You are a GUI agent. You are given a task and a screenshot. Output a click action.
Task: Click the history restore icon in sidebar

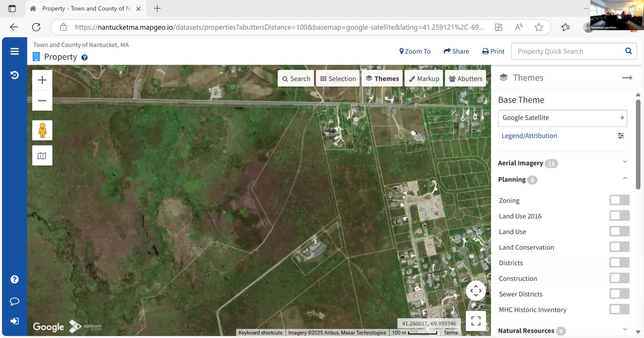click(14, 75)
